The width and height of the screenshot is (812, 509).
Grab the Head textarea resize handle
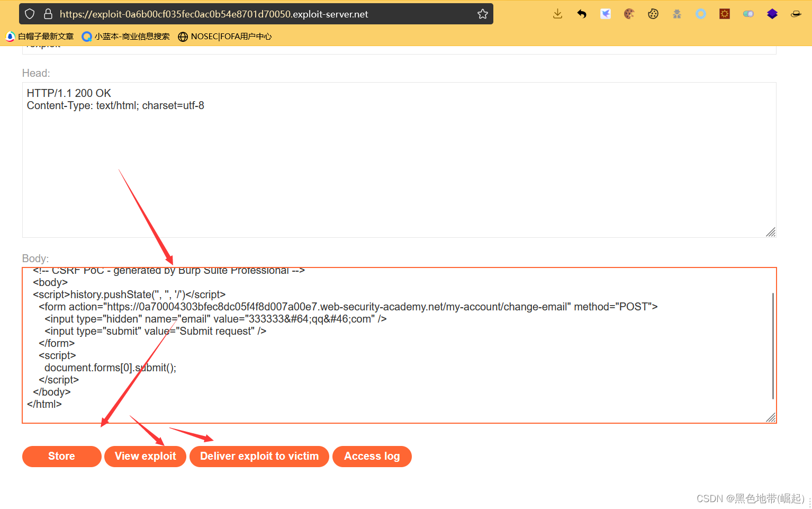tap(771, 232)
